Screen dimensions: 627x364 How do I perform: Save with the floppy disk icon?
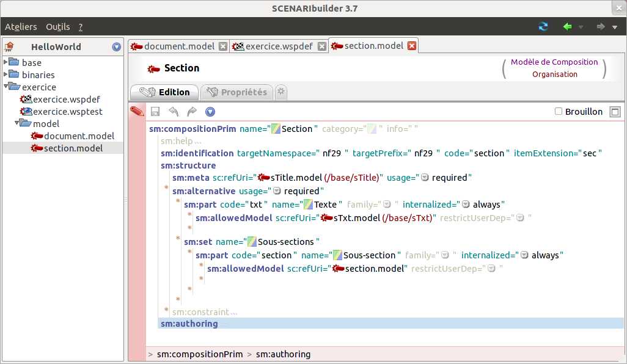(155, 112)
